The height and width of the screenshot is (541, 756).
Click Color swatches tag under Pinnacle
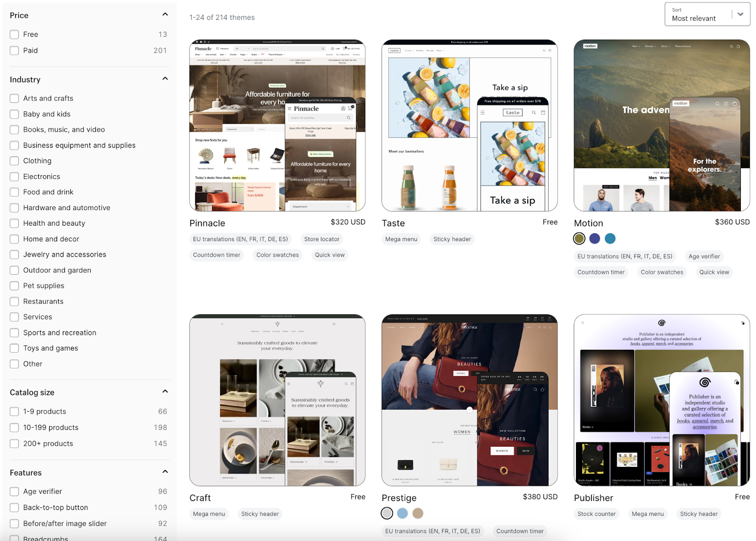277,255
